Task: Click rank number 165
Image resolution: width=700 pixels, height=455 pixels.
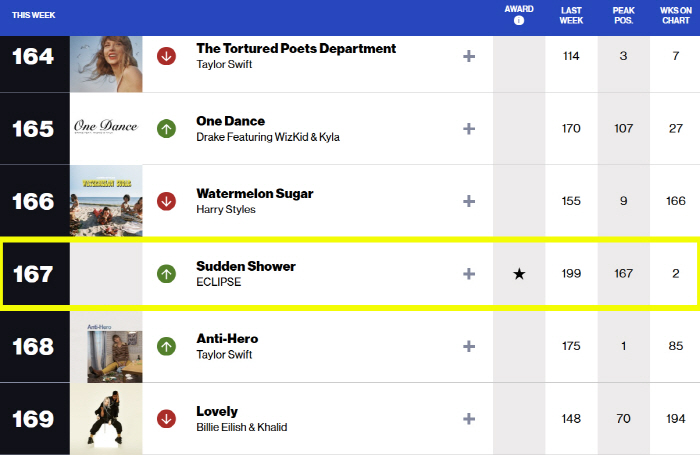Action: (x=33, y=129)
